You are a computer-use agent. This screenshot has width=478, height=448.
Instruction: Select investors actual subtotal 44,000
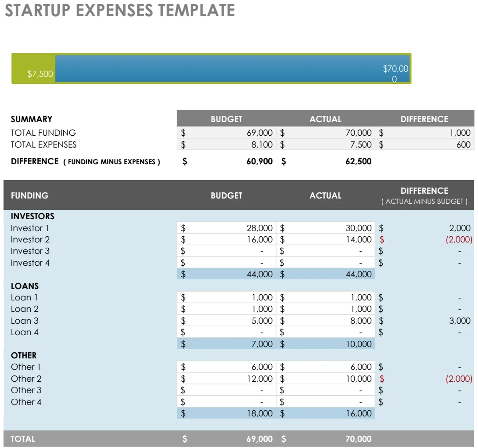point(326,274)
